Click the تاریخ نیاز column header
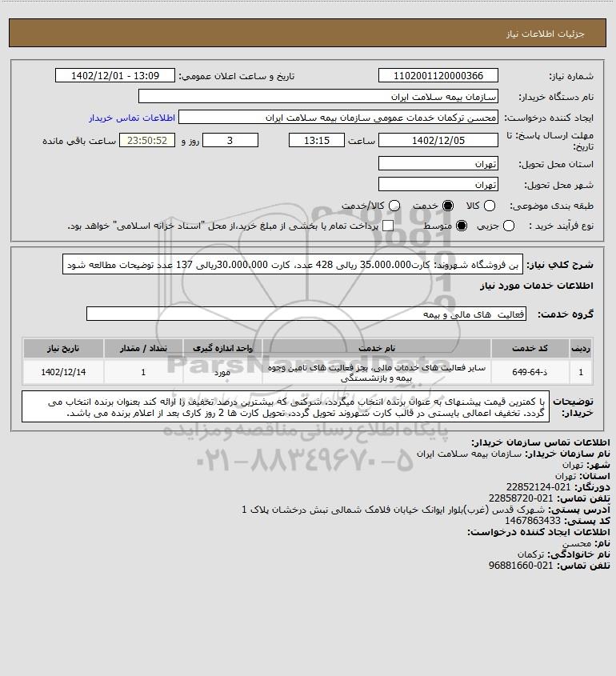 (x=63, y=348)
